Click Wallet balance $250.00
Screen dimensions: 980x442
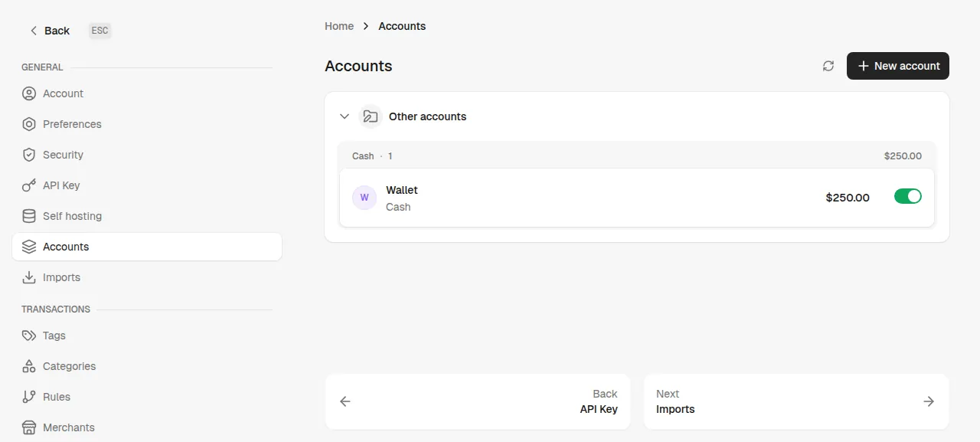[848, 198]
